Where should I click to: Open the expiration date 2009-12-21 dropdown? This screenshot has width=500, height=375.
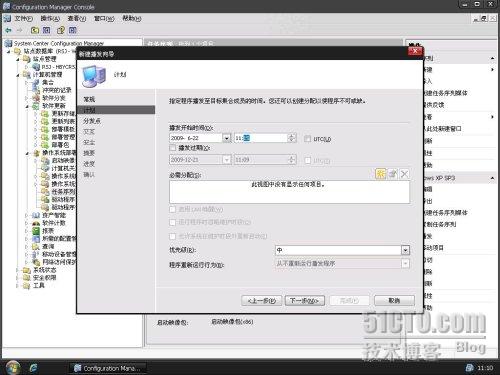pos(227,160)
